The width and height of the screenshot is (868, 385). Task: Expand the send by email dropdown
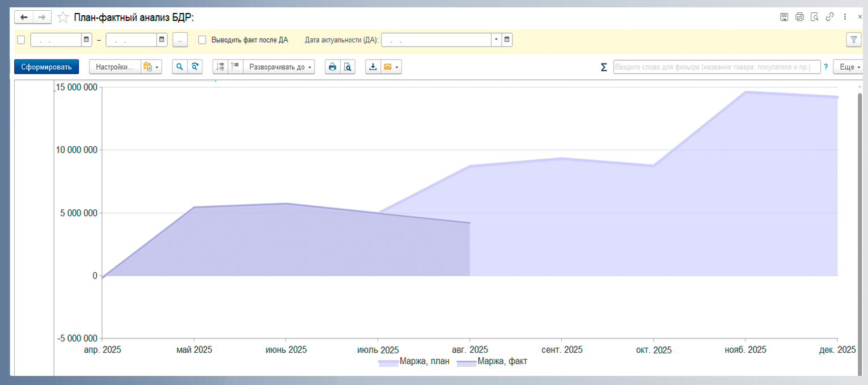(391, 67)
